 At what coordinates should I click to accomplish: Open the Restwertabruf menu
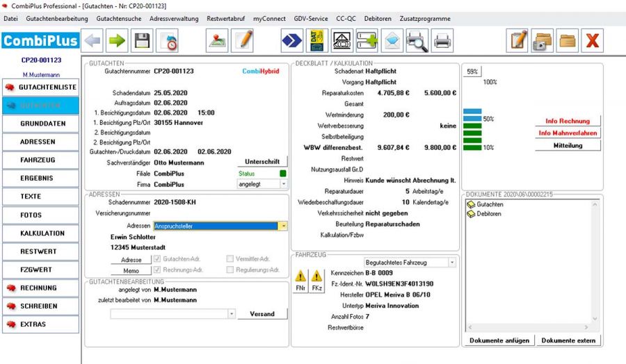[226, 19]
